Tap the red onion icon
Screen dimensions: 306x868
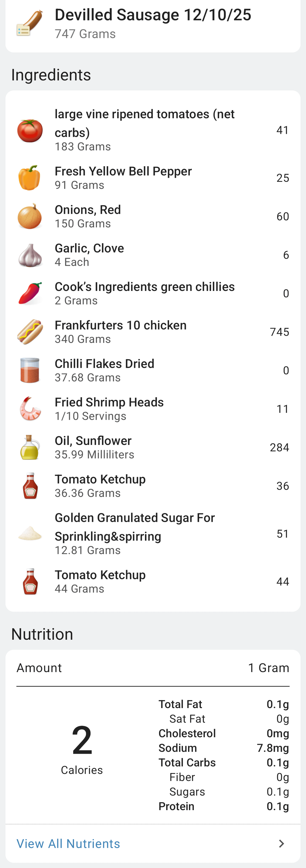(30, 216)
